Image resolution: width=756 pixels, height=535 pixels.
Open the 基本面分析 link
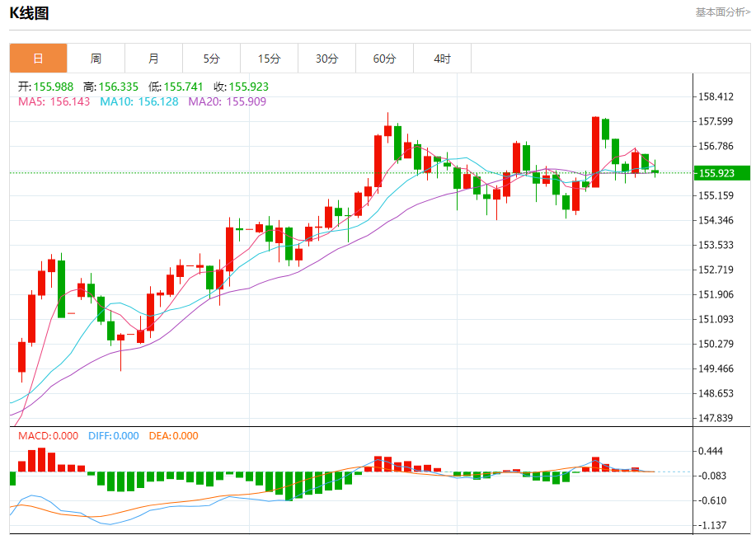click(722, 12)
